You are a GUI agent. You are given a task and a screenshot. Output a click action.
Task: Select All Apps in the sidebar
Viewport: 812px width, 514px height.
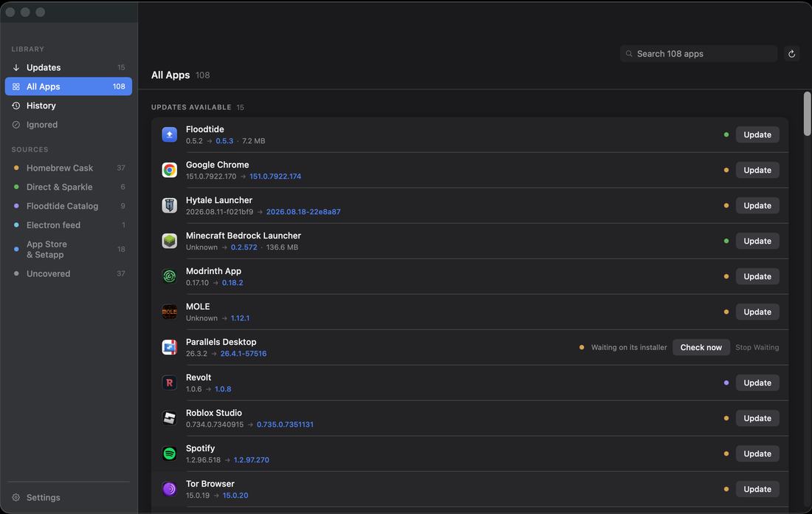[69, 86]
